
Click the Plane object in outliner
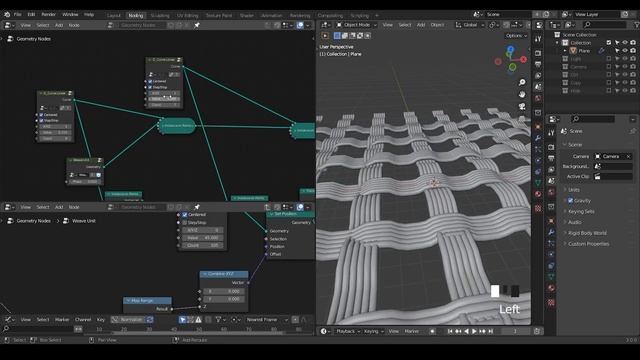pos(584,51)
